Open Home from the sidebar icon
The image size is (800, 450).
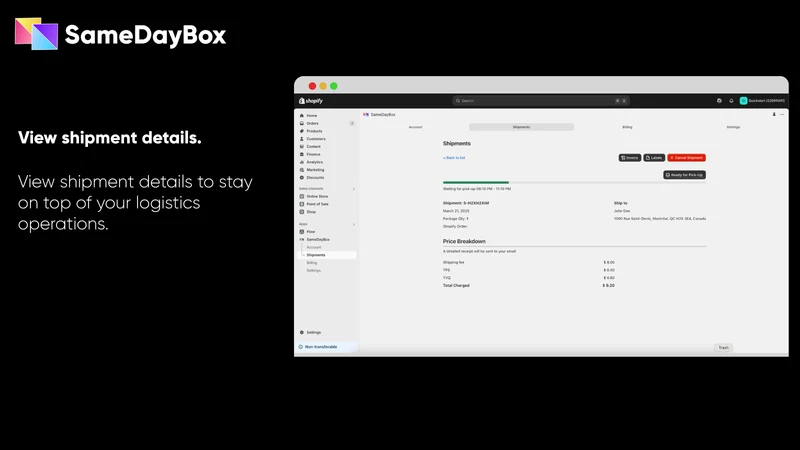[x=302, y=115]
